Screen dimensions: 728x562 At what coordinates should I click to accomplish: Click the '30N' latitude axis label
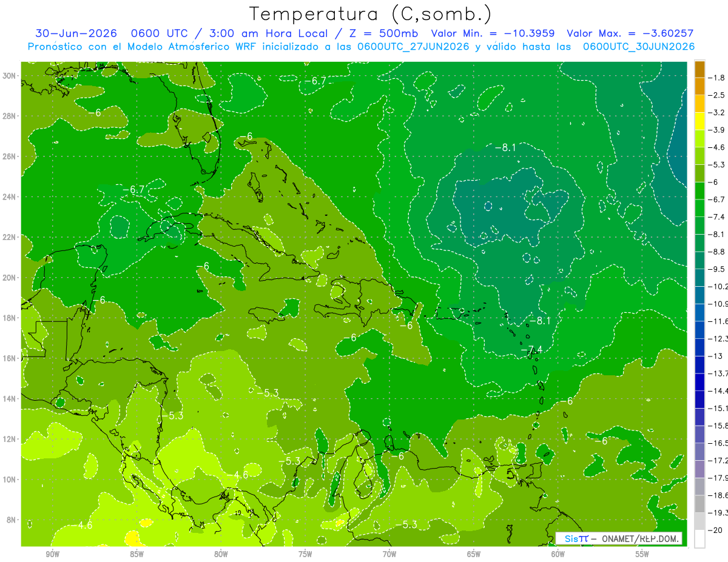pyautogui.click(x=10, y=76)
